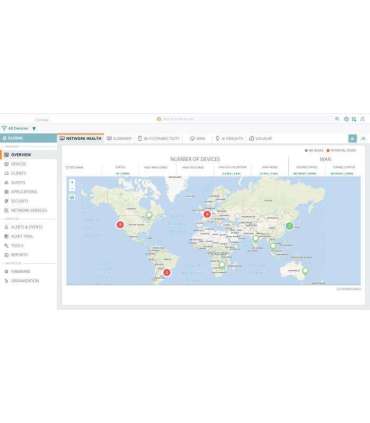370x423 pixels.
Task: Click the green marker near Japan
Action: pyautogui.click(x=290, y=226)
